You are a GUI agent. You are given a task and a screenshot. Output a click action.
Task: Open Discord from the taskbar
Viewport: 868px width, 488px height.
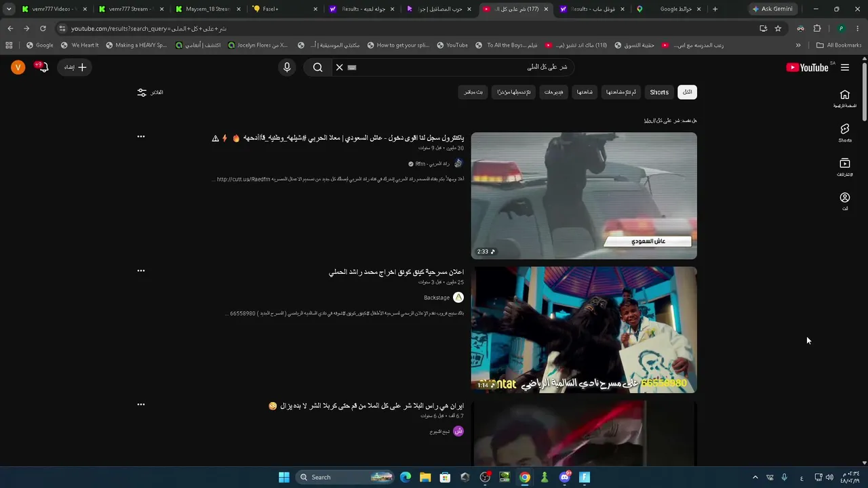point(565,477)
